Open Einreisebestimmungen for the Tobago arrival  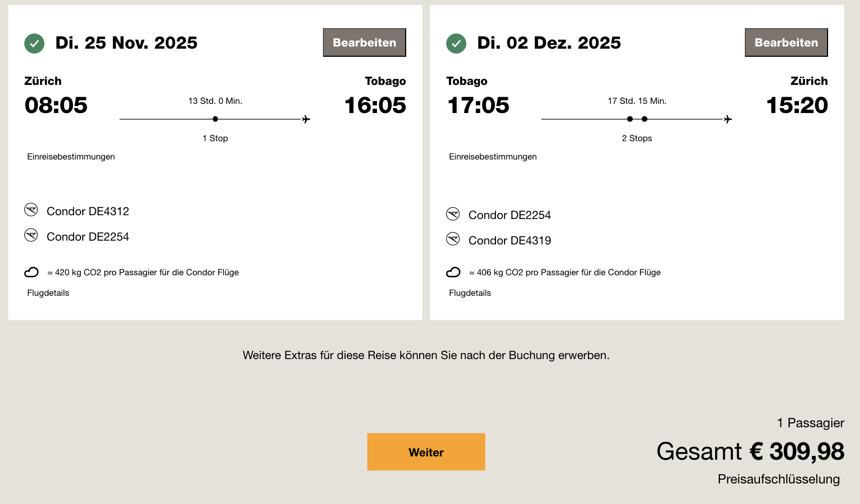point(71,156)
